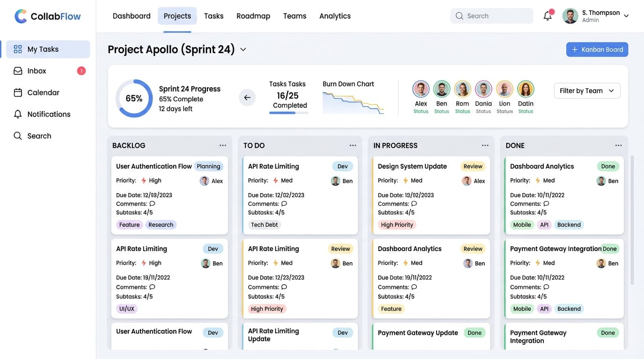This screenshot has width=644, height=359.
Task: Open the notifications bell in header
Action: click(548, 16)
